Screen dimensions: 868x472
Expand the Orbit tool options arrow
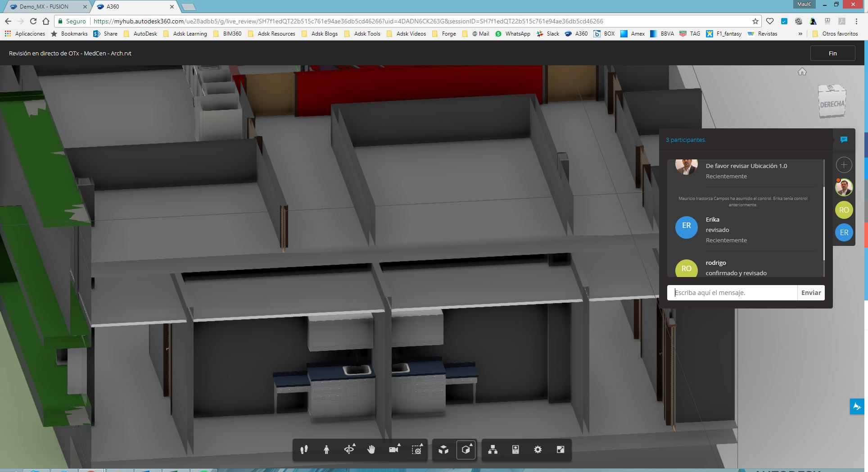[x=353, y=444]
